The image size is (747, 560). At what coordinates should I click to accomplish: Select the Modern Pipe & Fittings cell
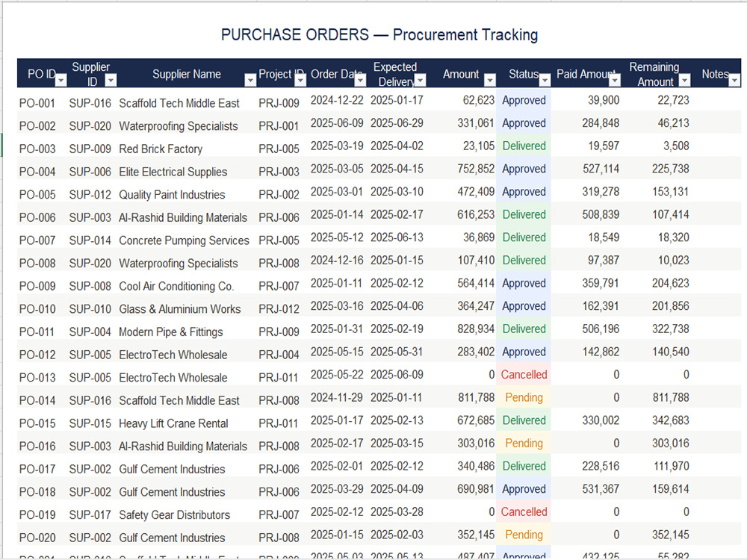click(170, 332)
